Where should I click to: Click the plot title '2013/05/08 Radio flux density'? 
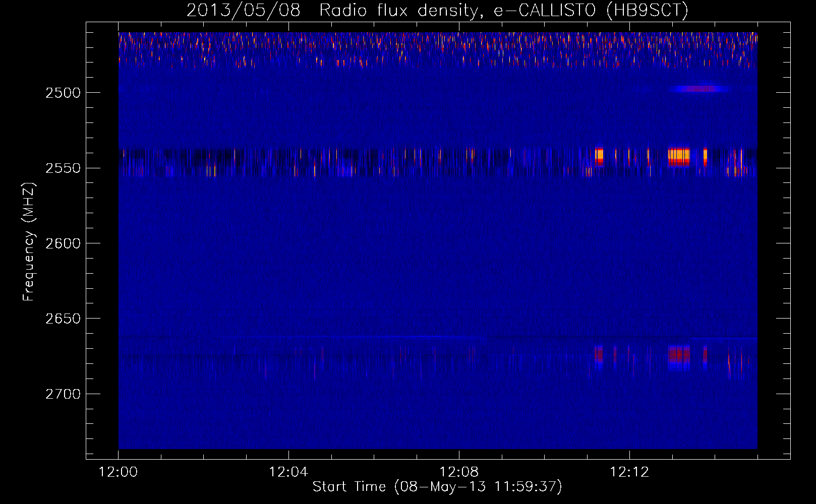[332, 11]
